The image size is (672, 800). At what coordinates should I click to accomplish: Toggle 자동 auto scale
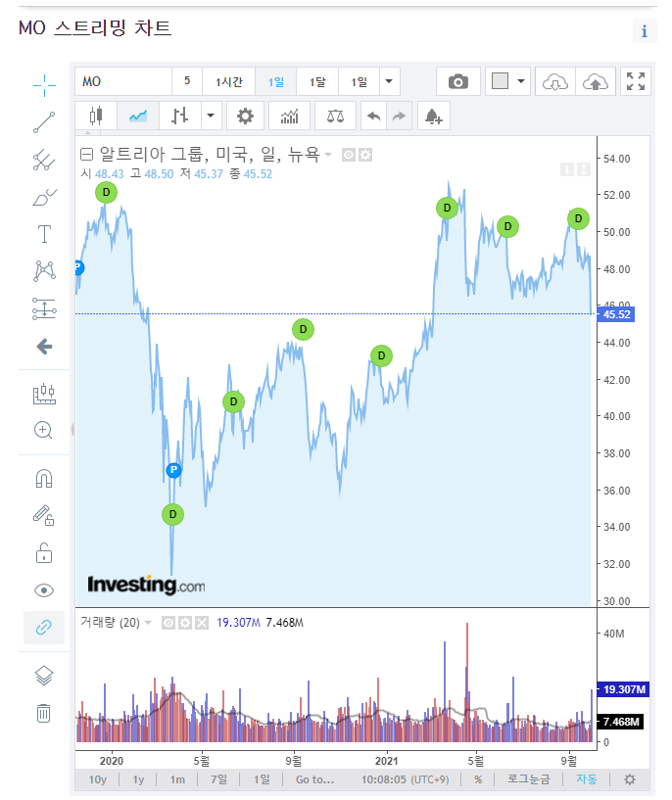tap(586, 779)
